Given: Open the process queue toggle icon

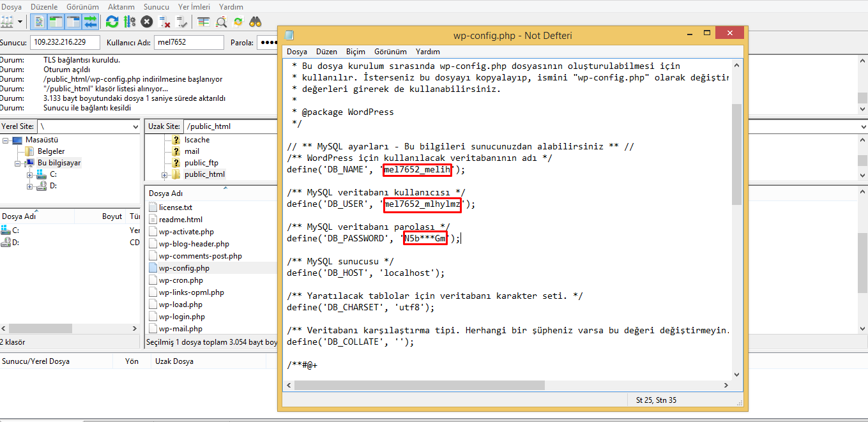Looking at the screenshot, I should click(130, 22).
